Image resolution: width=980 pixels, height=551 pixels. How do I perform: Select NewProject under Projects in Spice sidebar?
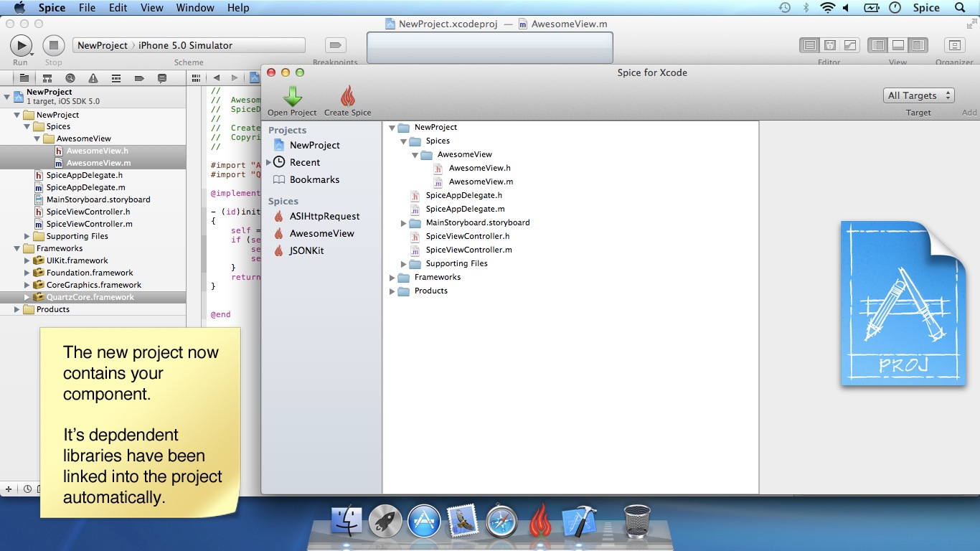coord(314,145)
